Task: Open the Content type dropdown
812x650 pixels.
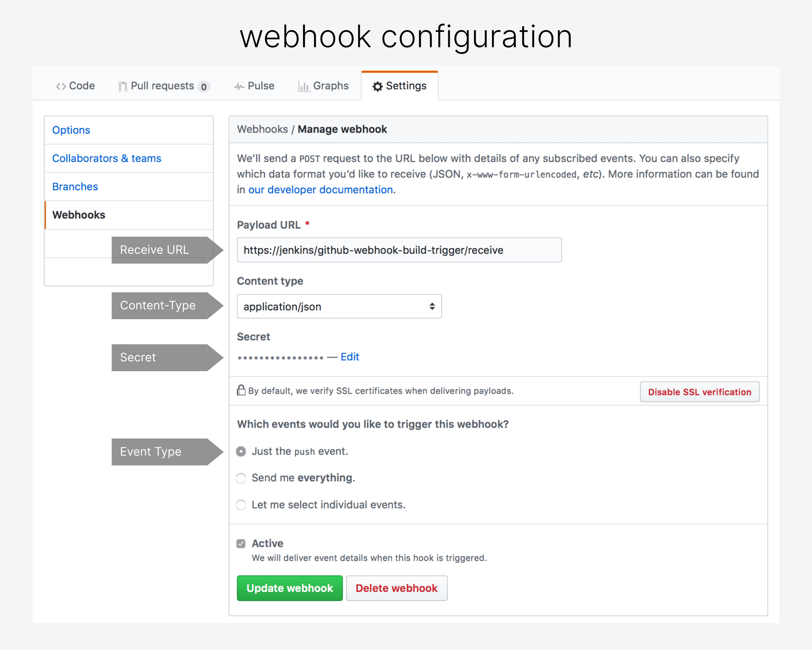Action: [x=338, y=306]
